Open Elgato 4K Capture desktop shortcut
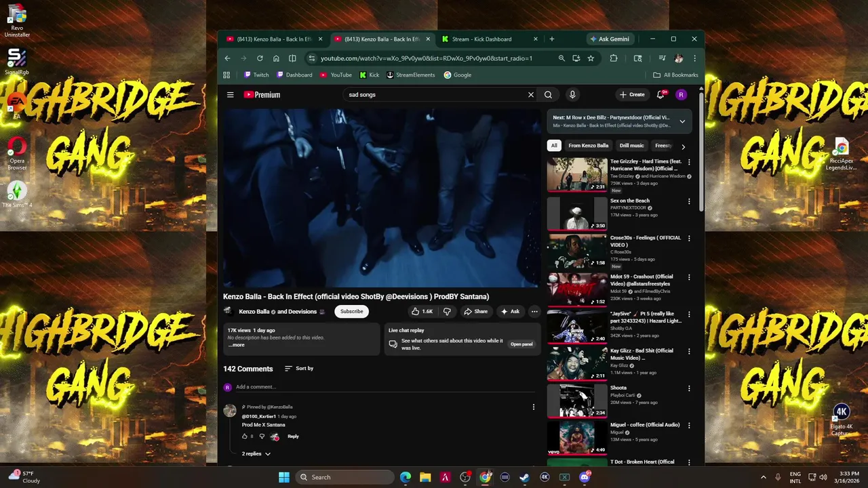The height and width of the screenshot is (488, 868). click(842, 420)
